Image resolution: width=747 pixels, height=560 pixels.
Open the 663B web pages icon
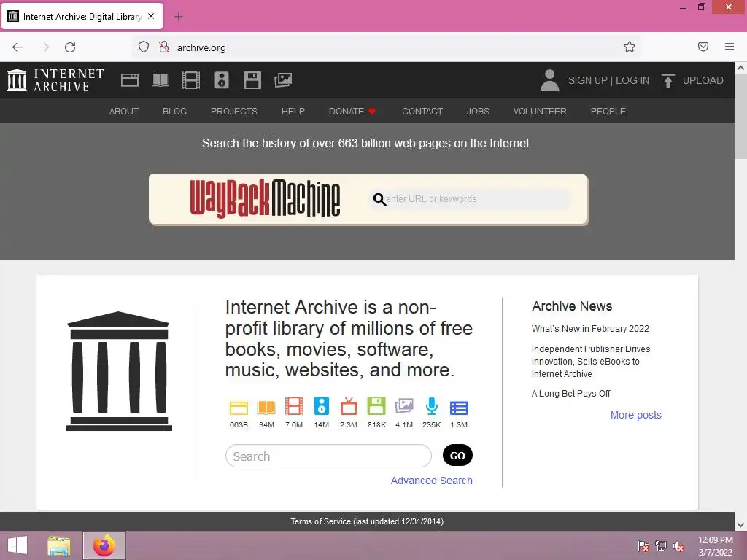point(239,408)
